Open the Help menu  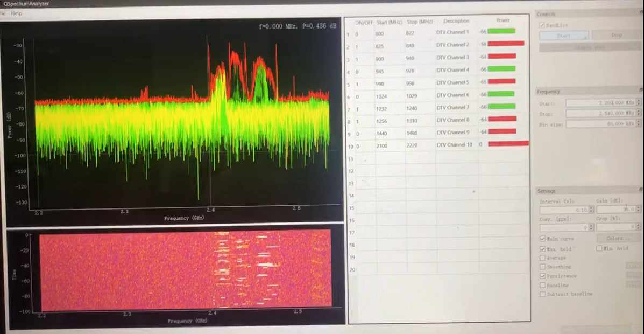(17, 13)
